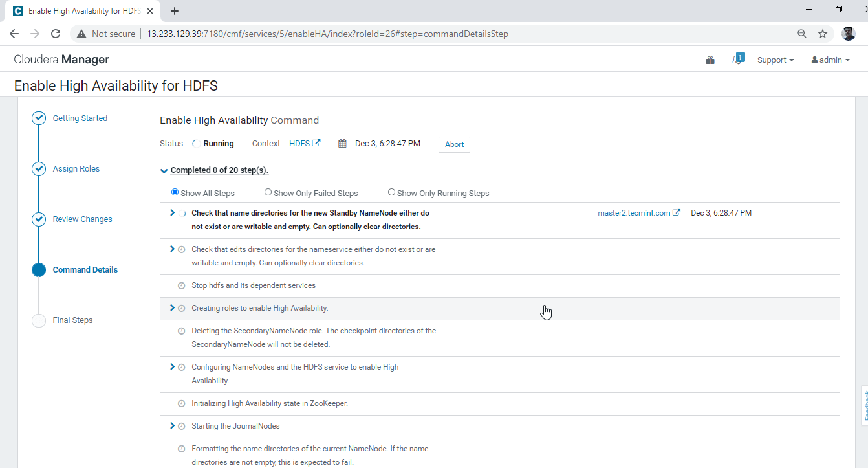Expand Creating roles to enable High Availability
868x468 pixels.
click(x=172, y=307)
